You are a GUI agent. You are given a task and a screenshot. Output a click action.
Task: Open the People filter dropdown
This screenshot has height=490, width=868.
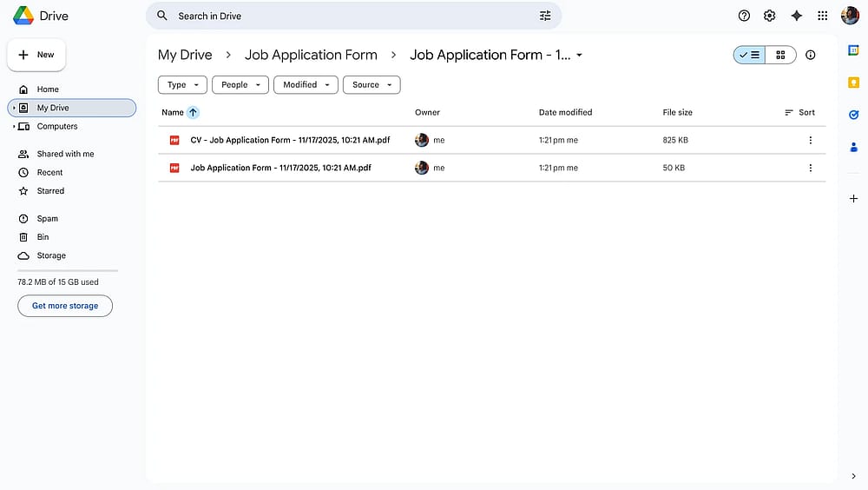(240, 85)
